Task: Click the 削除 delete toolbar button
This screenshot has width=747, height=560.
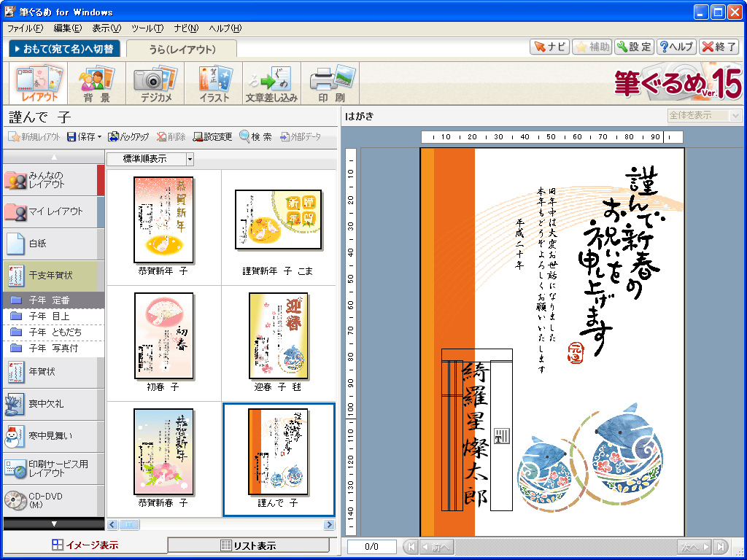Action: tap(171, 137)
